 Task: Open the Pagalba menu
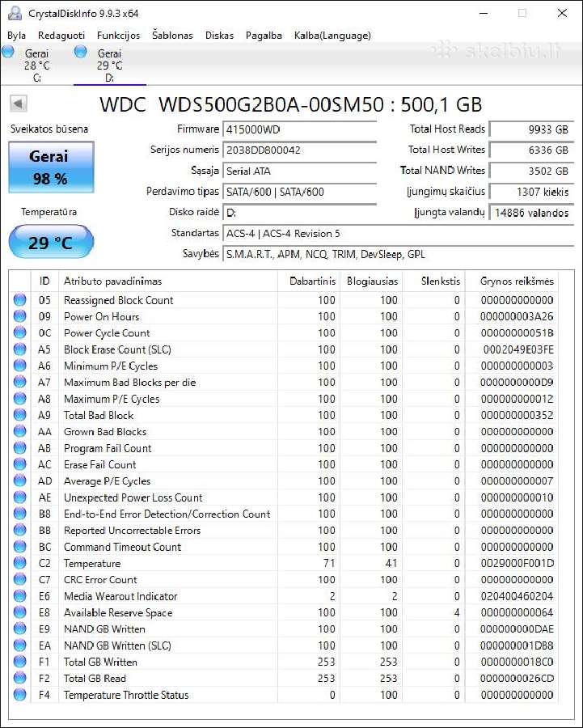click(x=264, y=36)
